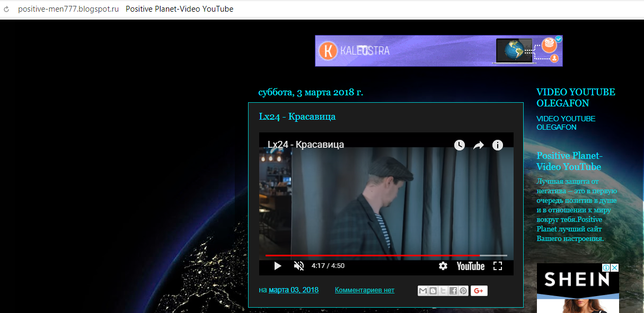Click the description text starting Лучшая защита
Screen dimensions: 644x313
pyautogui.click(x=577, y=210)
